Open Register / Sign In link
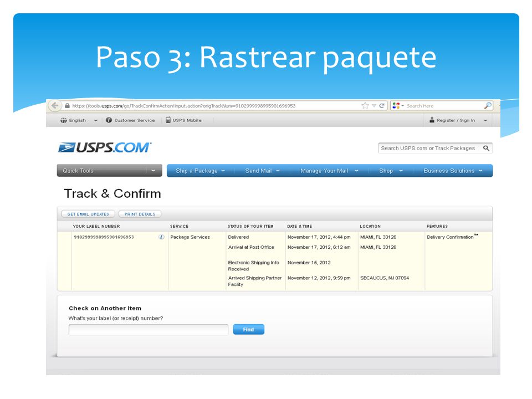Viewport: 532px width, 399px height. (456, 120)
